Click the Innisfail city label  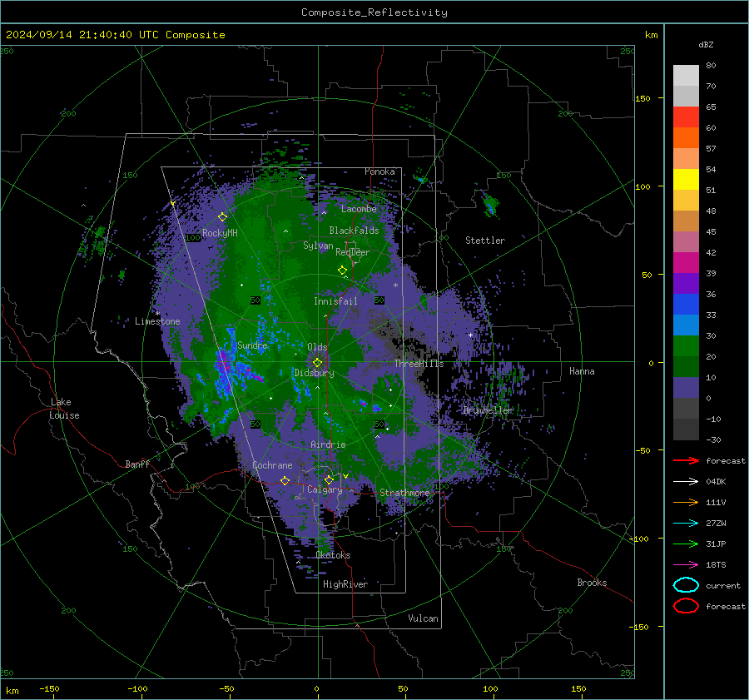pos(335,301)
